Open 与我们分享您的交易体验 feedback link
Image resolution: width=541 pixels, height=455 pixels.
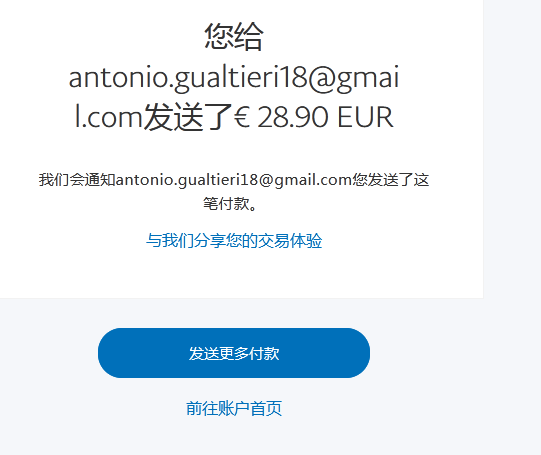point(234,240)
